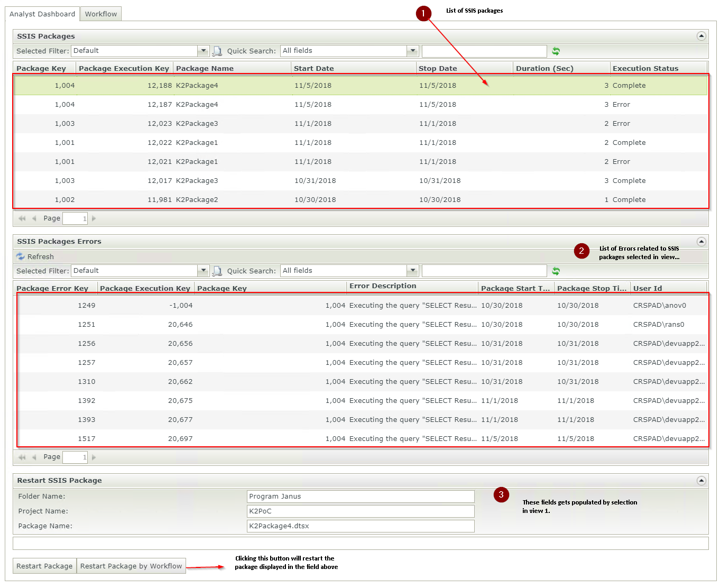Click page number box in SSIS Packages pager
The height and width of the screenshot is (588, 720).
(x=75, y=218)
